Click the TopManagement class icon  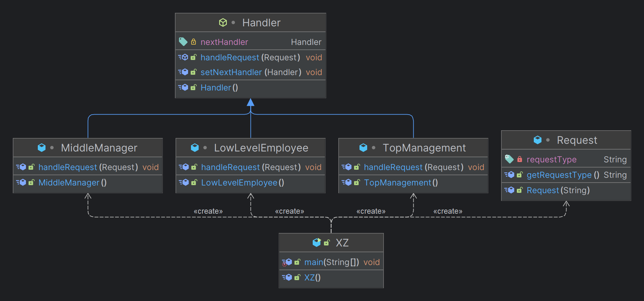point(363,148)
